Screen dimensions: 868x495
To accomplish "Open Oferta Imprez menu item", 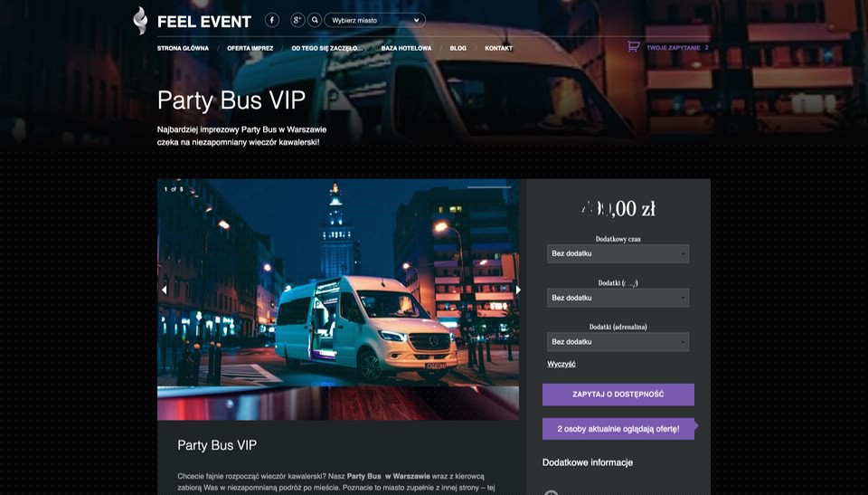I will coord(250,48).
